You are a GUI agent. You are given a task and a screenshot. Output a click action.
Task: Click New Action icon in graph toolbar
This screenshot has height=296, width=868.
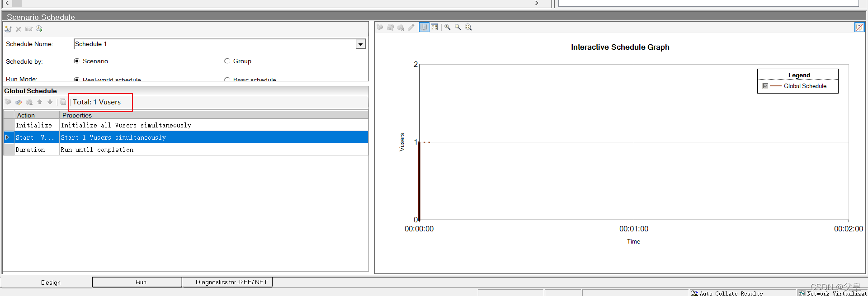tap(380, 27)
